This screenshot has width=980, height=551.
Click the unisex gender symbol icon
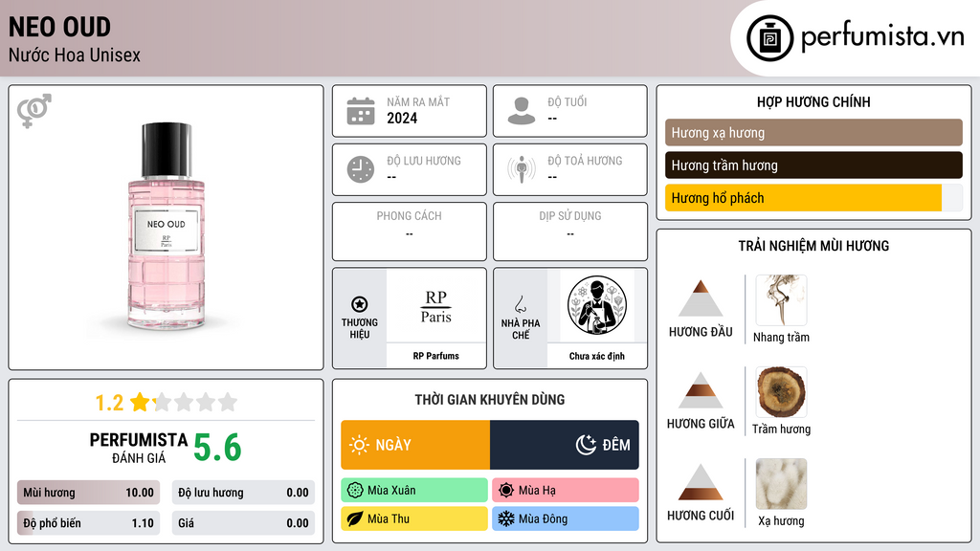coord(33,111)
